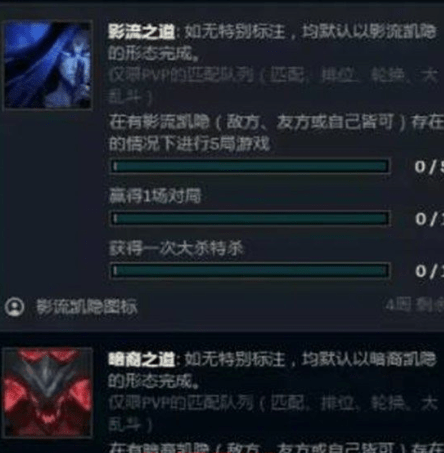The image size is (444, 453).
Task: Click the grey PVP queue note under 暗裔之道
Action: [x=273, y=413]
